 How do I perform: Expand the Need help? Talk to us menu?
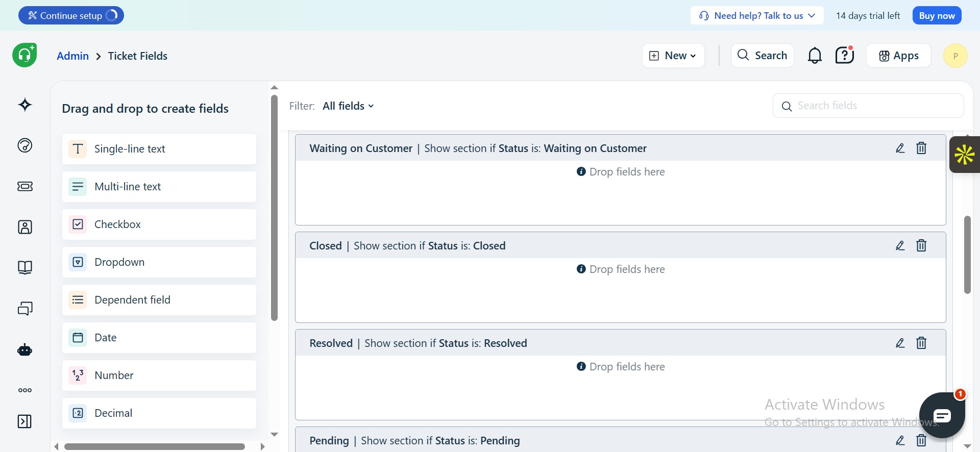(757, 15)
